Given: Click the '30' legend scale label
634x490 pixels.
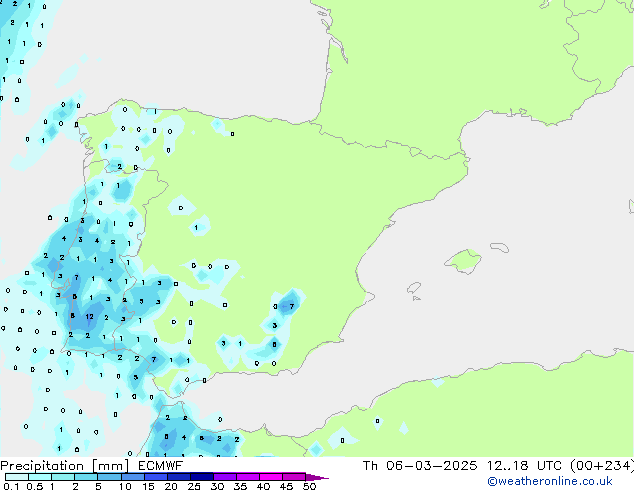Looking at the screenshot, I should tap(217, 486).
